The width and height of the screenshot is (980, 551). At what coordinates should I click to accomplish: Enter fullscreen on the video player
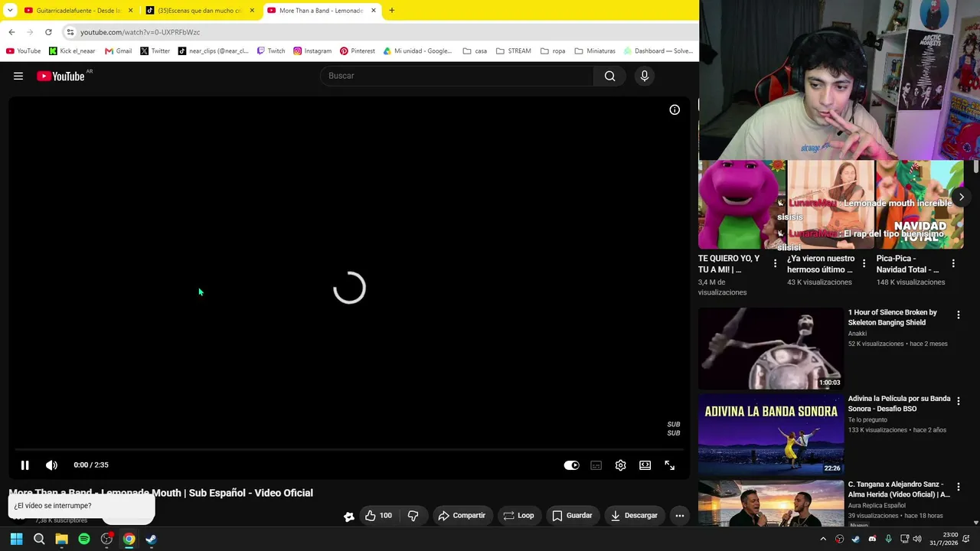670,465
